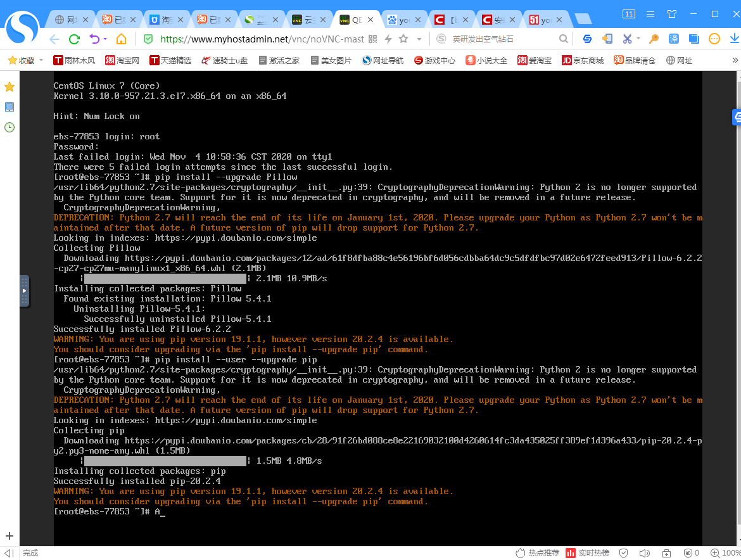Open the skin/shirt theme icon
741x560 pixels.
671,14
